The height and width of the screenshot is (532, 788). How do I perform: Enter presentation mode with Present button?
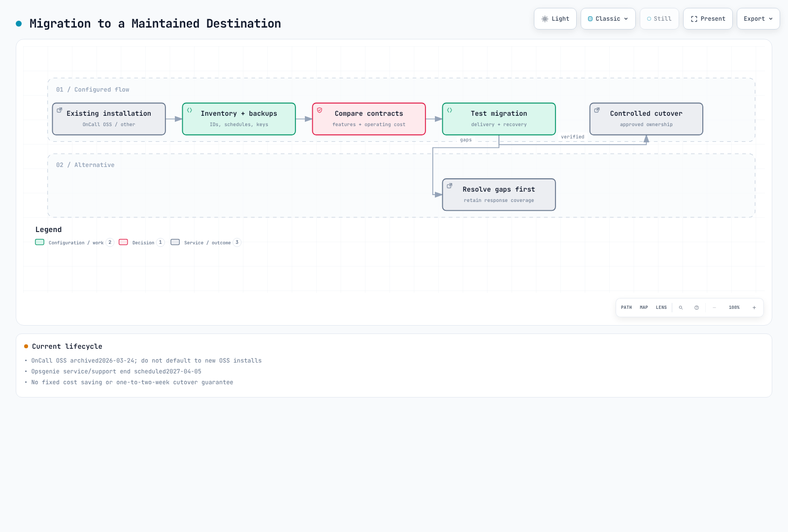click(x=708, y=19)
